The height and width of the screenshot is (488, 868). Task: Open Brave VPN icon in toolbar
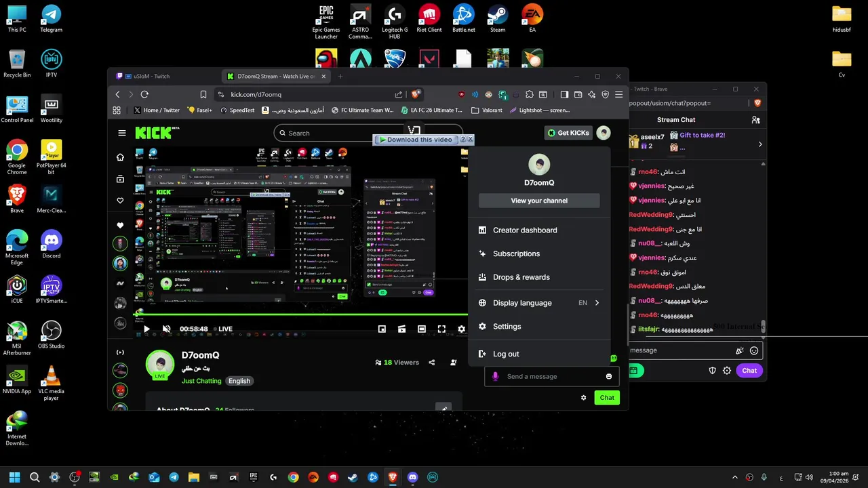[x=605, y=94]
